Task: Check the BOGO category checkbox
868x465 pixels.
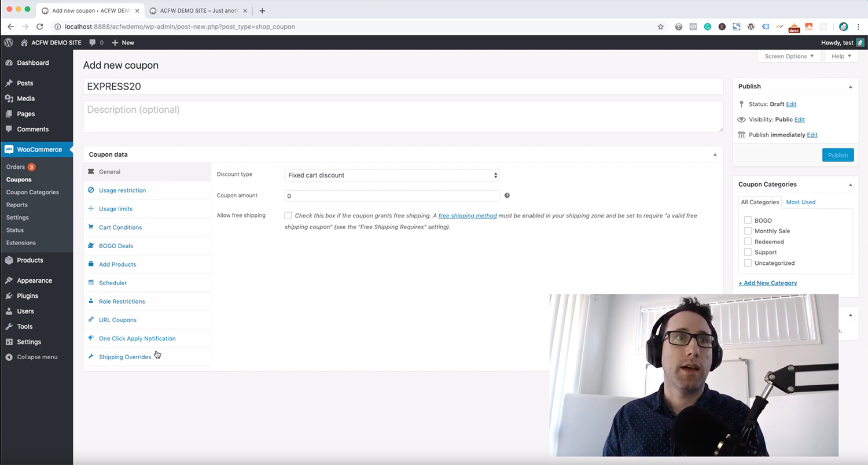Action: [x=748, y=220]
